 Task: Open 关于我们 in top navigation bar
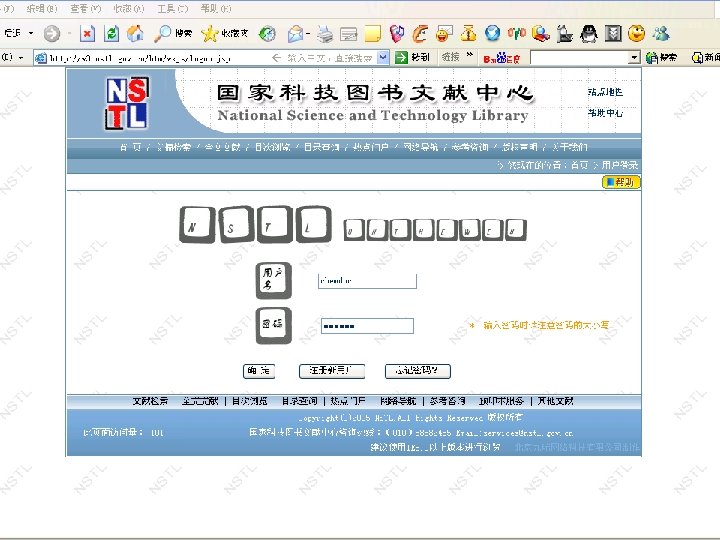click(x=569, y=147)
